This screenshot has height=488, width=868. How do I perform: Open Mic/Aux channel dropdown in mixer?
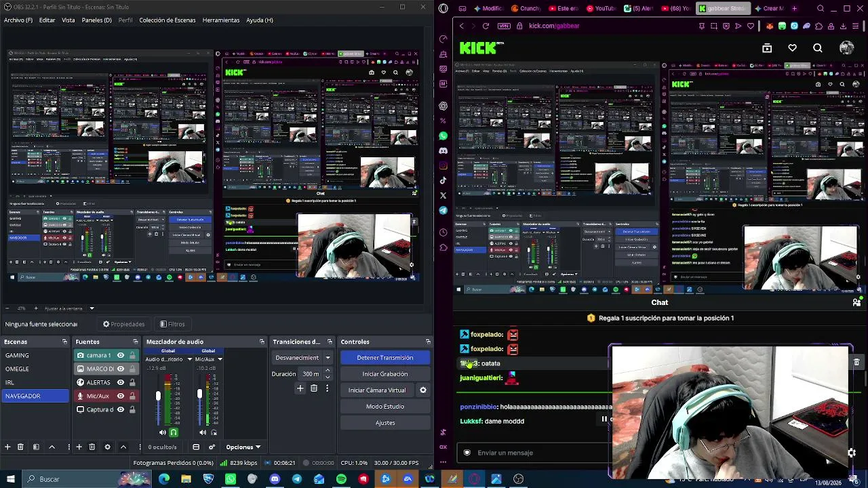point(220,359)
